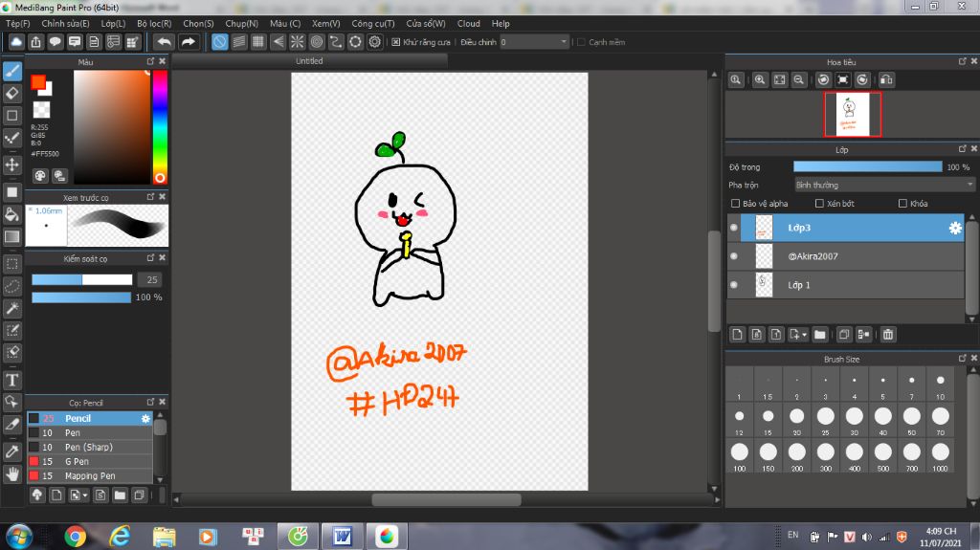980x550 pixels.
Task: Open the Bộ lọc(R) menu
Action: click(x=154, y=23)
